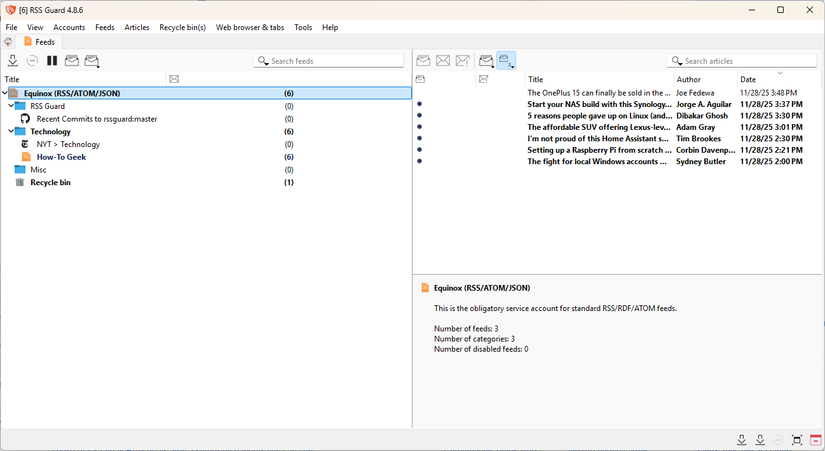Mark selected articles as unread icon
Viewport: 825px width, 451px height.
click(443, 61)
